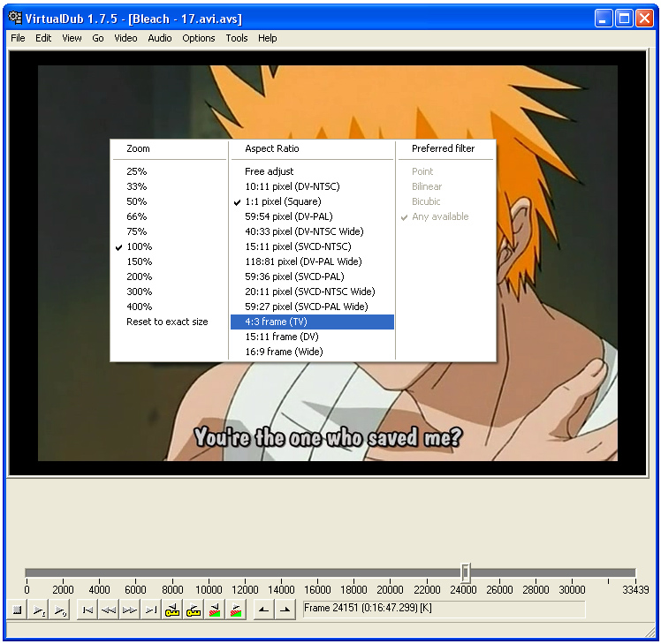The height and width of the screenshot is (644, 661).
Task: Click the window resize grip corner
Action: (650, 633)
